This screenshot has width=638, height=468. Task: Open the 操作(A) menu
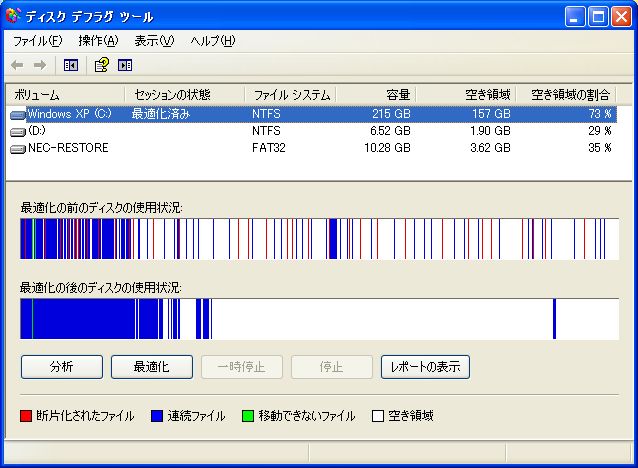coord(98,41)
